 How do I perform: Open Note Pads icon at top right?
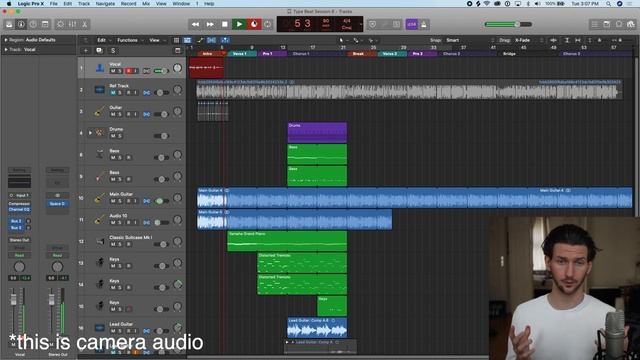(607, 24)
